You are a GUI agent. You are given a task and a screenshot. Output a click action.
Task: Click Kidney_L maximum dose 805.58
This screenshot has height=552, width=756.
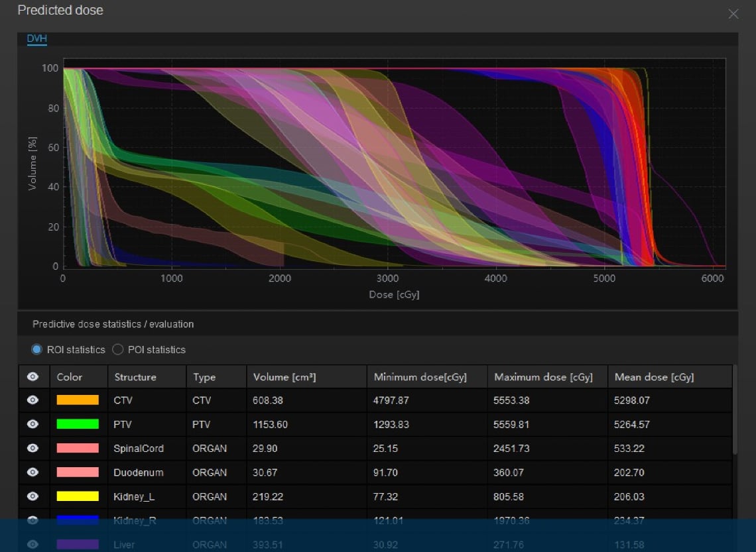click(x=508, y=496)
